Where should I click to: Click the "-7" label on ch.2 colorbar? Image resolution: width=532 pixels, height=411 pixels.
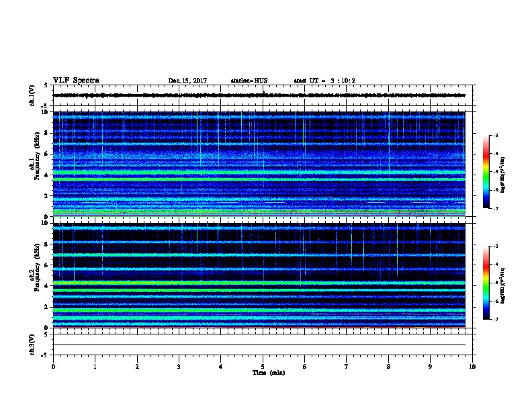pyautogui.click(x=495, y=320)
